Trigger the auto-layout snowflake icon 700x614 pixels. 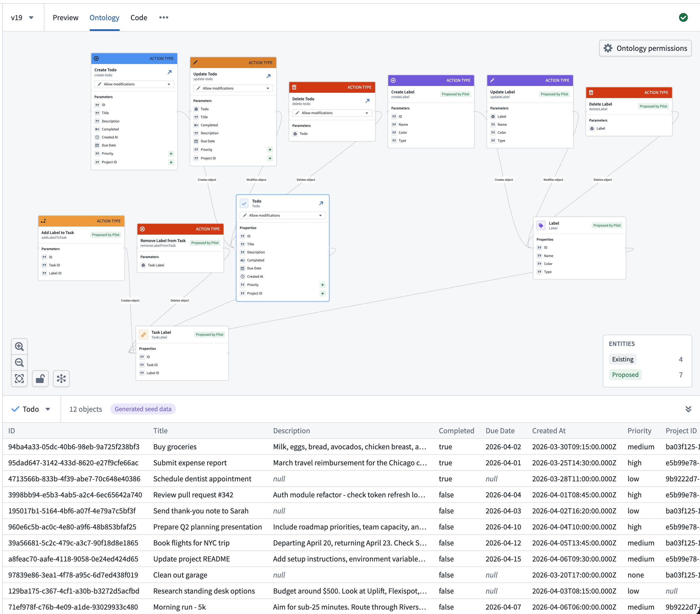61,378
